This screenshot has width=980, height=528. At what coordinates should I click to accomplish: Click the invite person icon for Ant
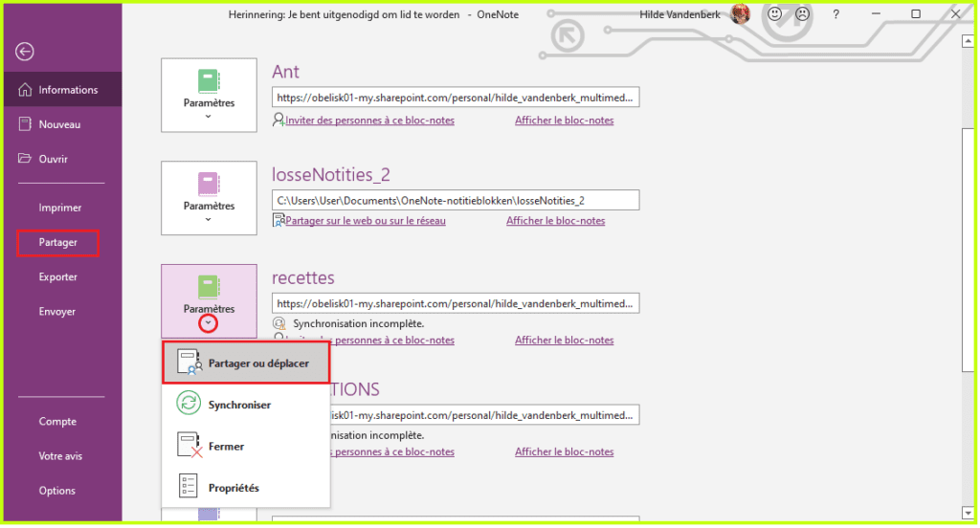pos(278,120)
